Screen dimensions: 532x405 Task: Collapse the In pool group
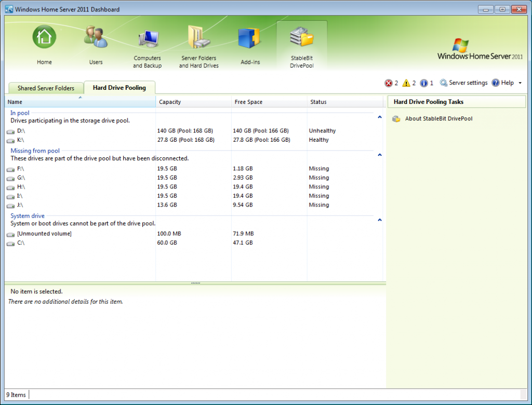click(x=380, y=117)
